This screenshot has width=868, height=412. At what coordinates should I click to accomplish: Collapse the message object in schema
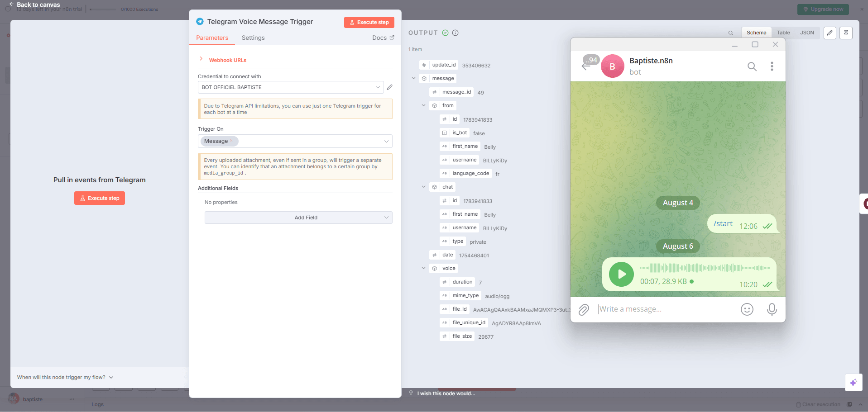coord(413,78)
